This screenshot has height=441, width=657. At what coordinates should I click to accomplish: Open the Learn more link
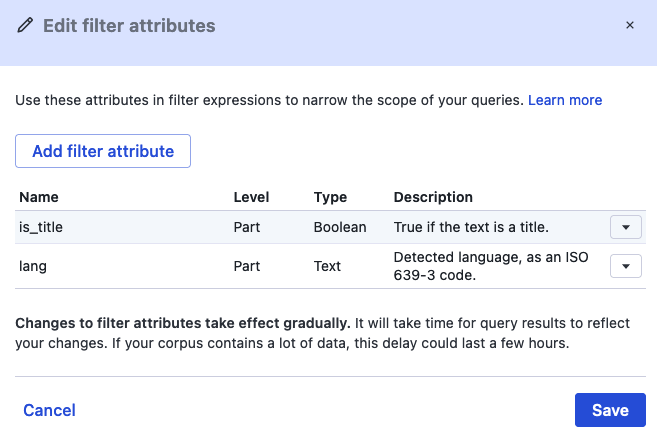[565, 100]
